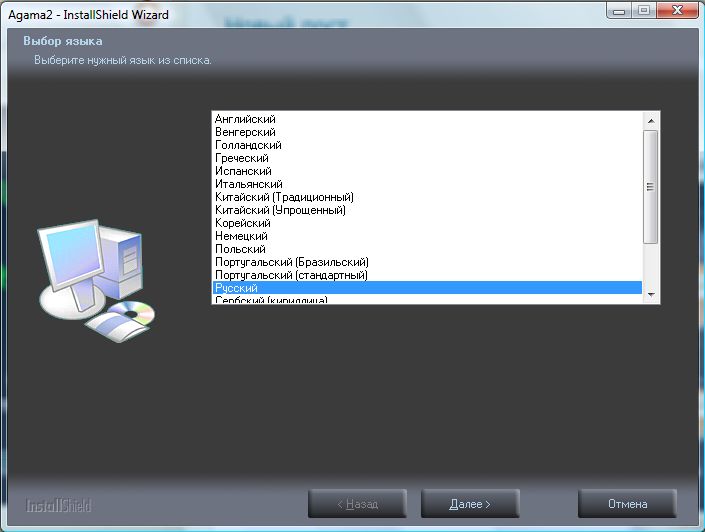Click the < Назад button

(357, 504)
